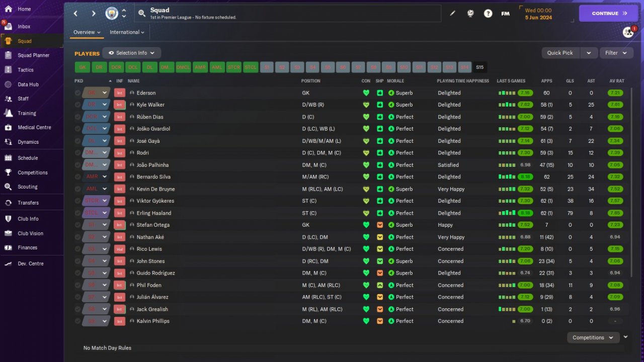Open the Schedule screen
Viewport: 644px width, 362px height.
point(28,158)
